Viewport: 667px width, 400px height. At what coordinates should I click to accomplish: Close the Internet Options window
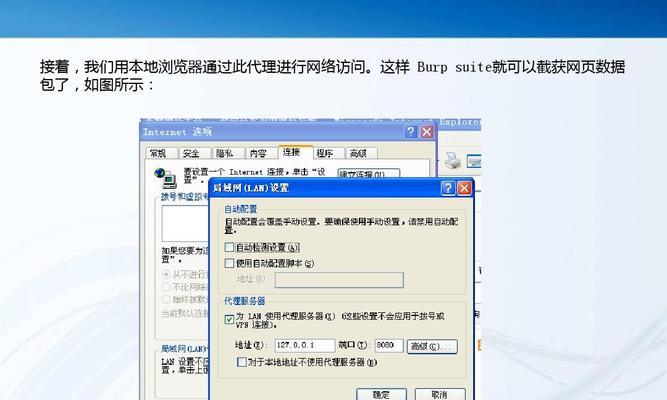(427, 132)
